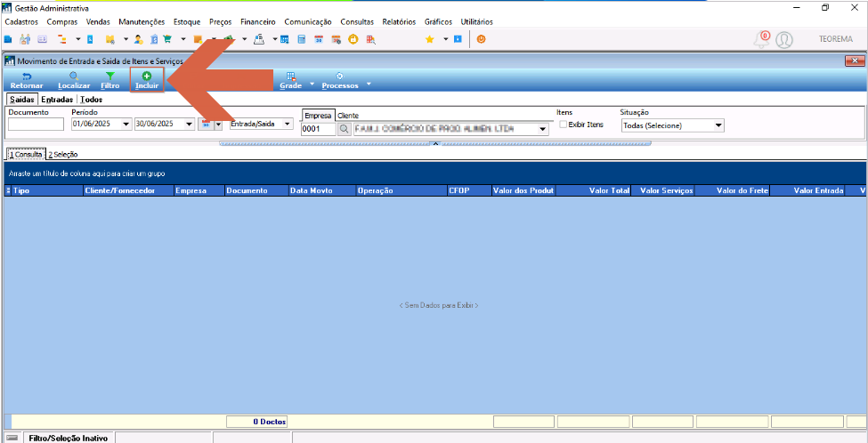868x443 pixels.
Task: Open the arrow next to Grade
Action: 312,85
